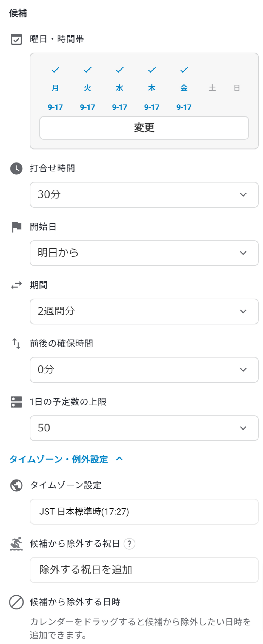Click the calendar-check icon beside 曜日・時間帯

tap(16, 39)
